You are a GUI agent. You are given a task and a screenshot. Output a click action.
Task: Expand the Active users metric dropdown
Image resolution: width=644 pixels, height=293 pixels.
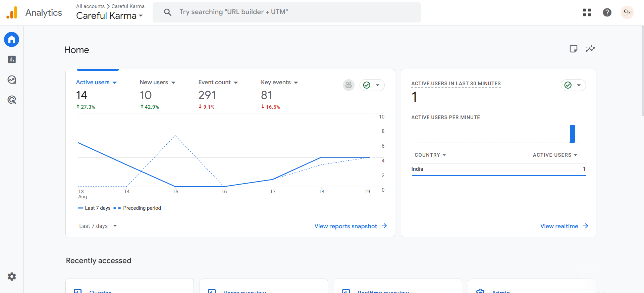pos(114,83)
